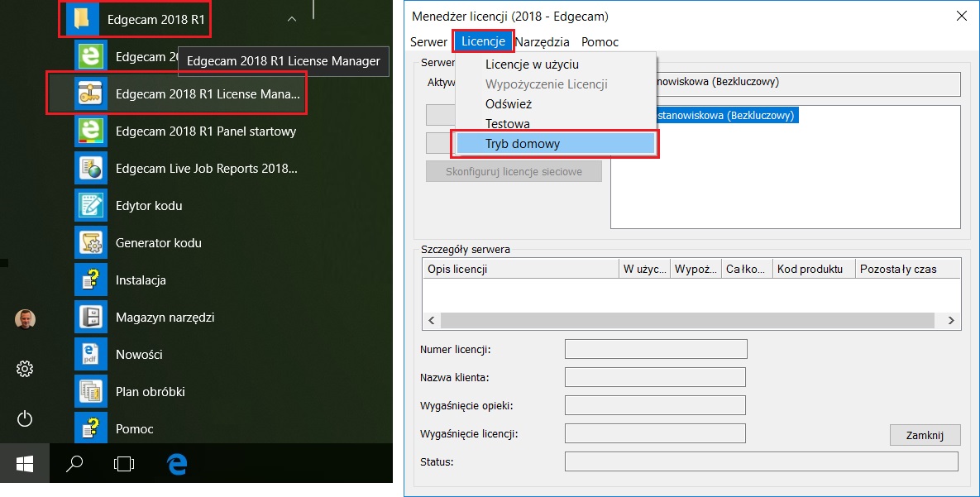The image size is (980, 497).
Task: Open the Pomoc help icon in Start menu
Action: point(91,429)
